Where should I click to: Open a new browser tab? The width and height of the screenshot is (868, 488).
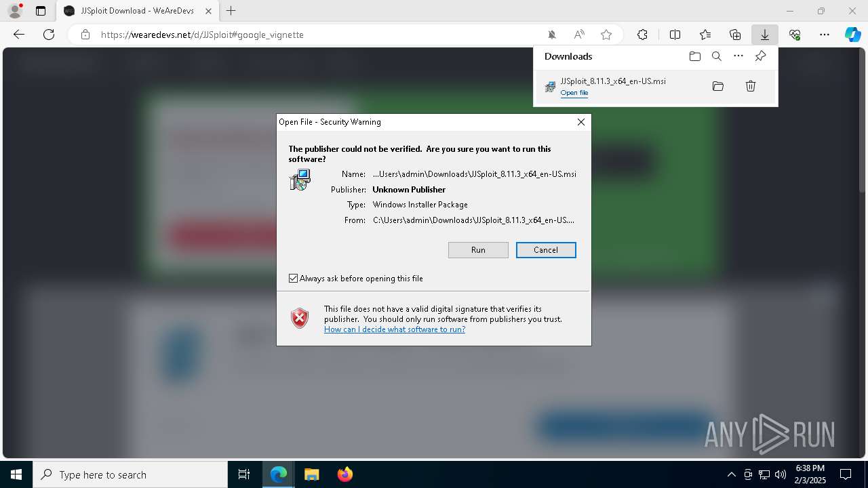click(x=231, y=11)
